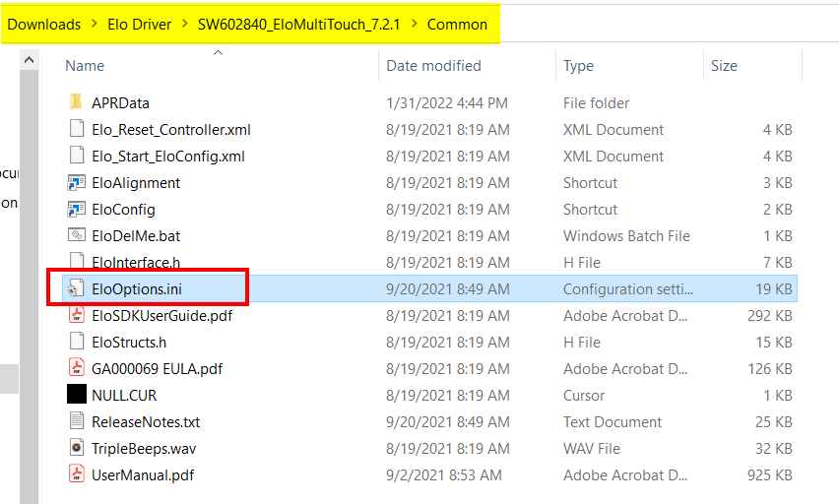
Task: Click the APRData folder name
Action: click(120, 102)
